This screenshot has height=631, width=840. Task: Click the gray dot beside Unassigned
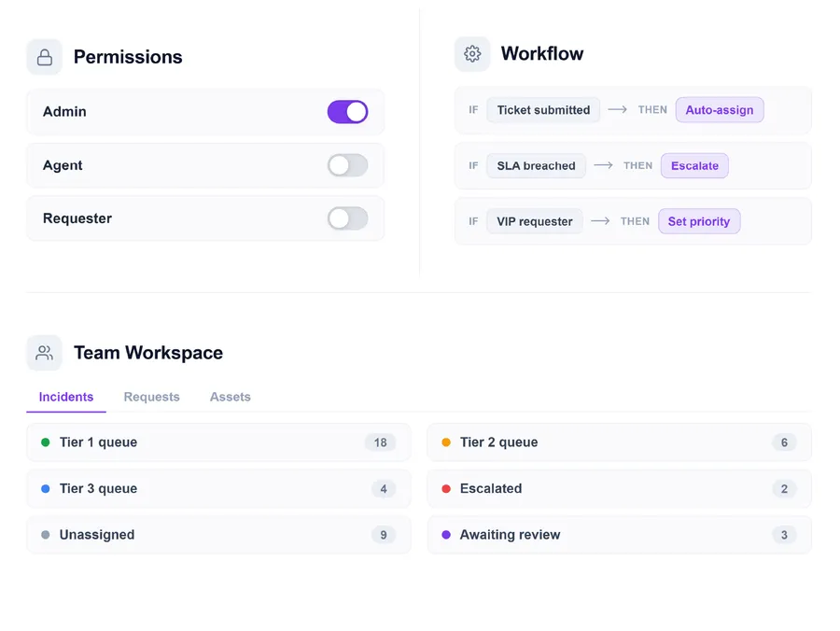46,535
